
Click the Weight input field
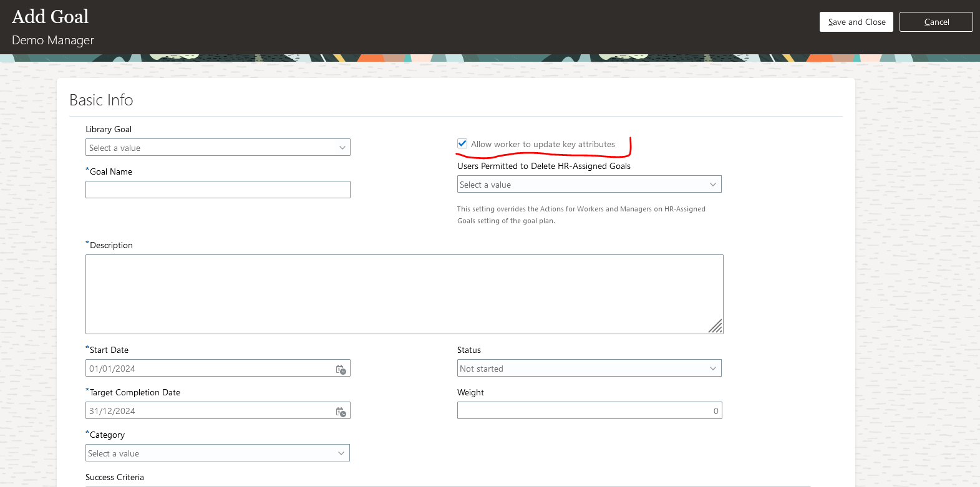point(589,410)
